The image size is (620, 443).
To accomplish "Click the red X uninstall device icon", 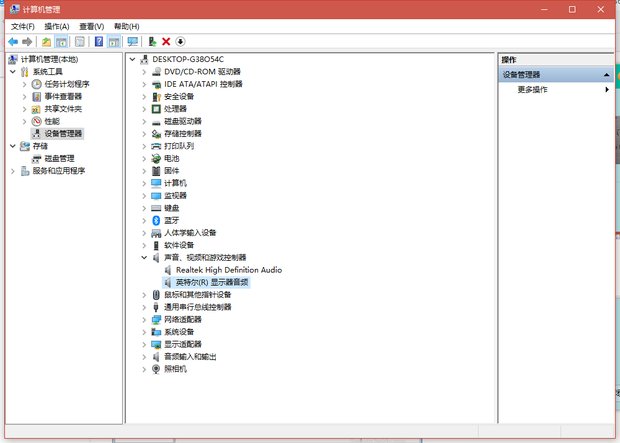I will click(165, 42).
